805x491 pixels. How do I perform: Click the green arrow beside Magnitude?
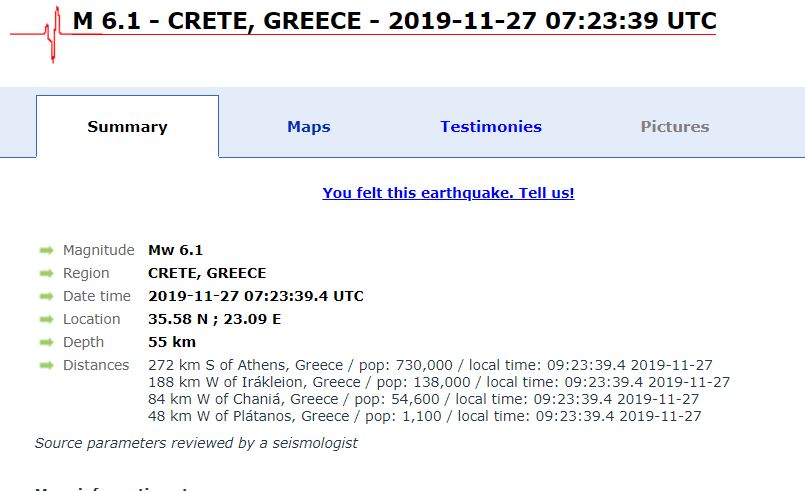coord(46,250)
